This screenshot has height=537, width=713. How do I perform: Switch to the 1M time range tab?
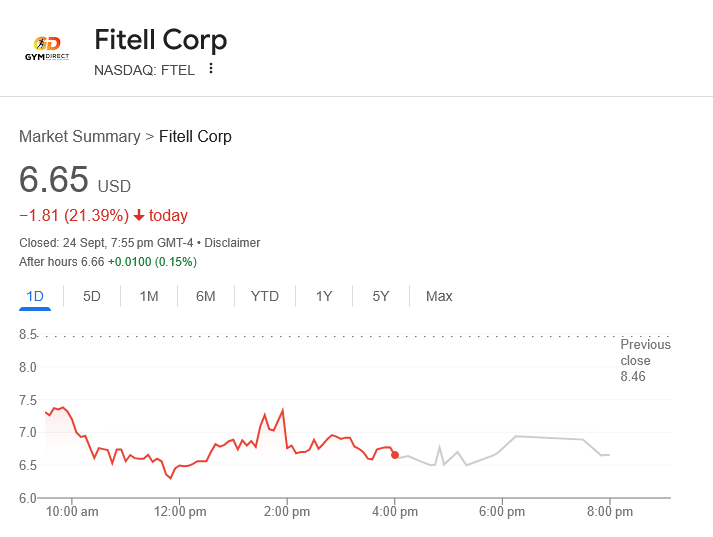click(149, 296)
